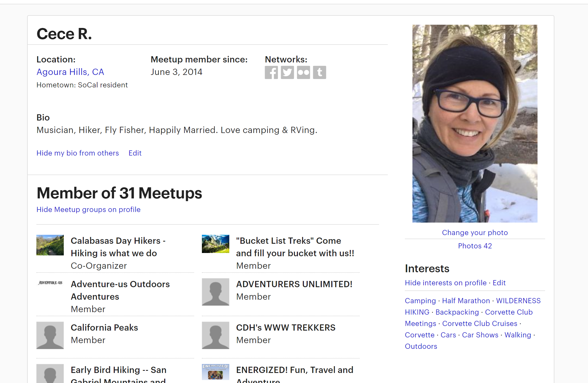The width and height of the screenshot is (588, 383).
Task: Click the California Peaks placeholder avatar
Action: coord(50,335)
